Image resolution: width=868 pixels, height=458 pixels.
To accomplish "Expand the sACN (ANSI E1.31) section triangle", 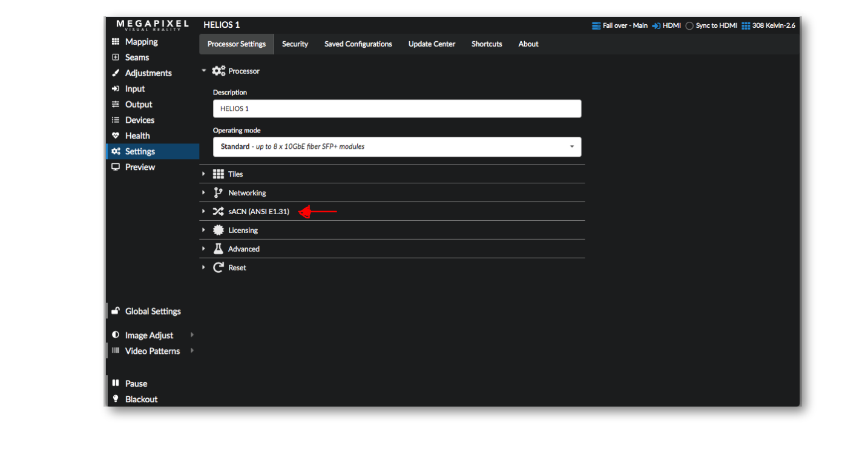I will tap(203, 212).
